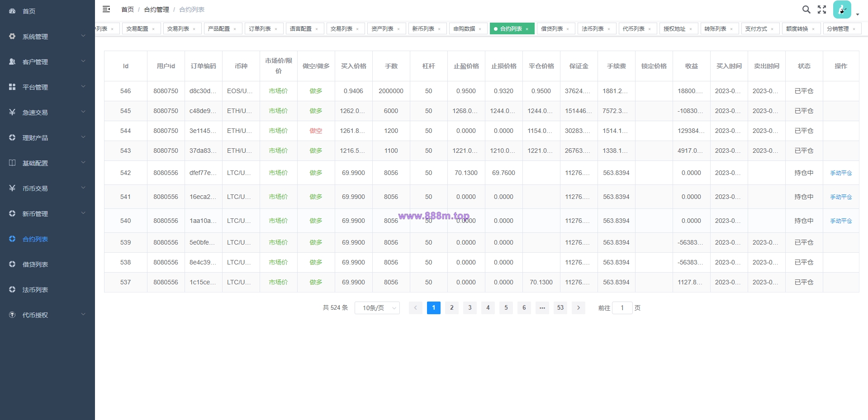Click the 做空 cell in row 544

[x=316, y=131]
